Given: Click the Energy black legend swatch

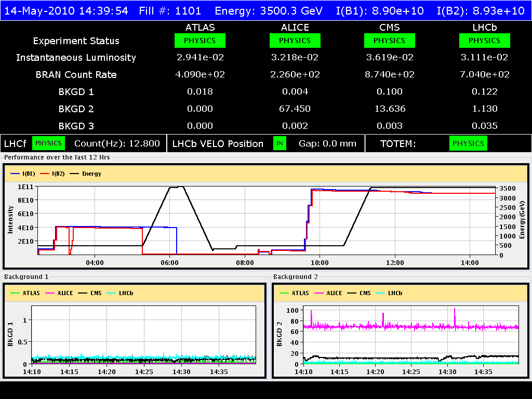Looking at the screenshot, I should pyautogui.click(x=74, y=174).
